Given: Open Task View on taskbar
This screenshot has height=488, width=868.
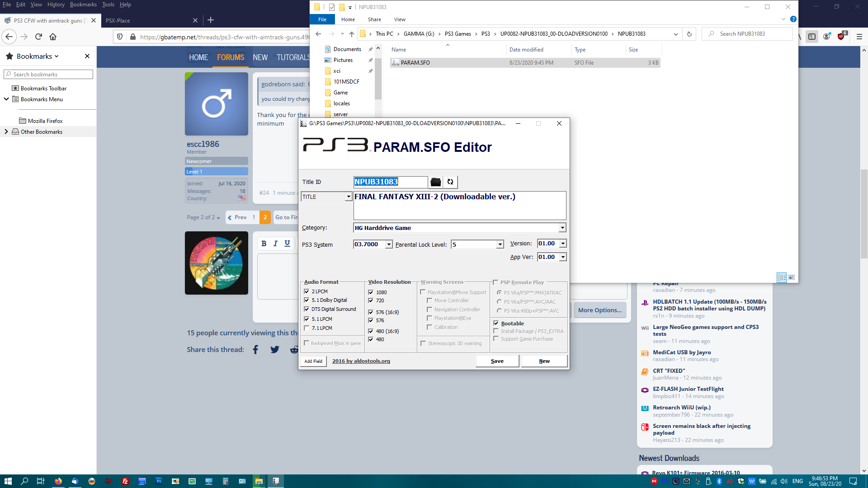Looking at the screenshot, I should (41, 481).
